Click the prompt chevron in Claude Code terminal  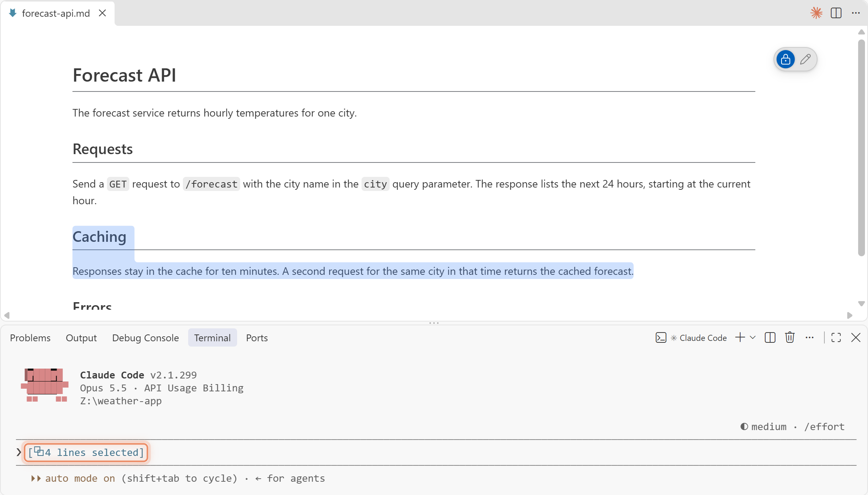point(19,452)
